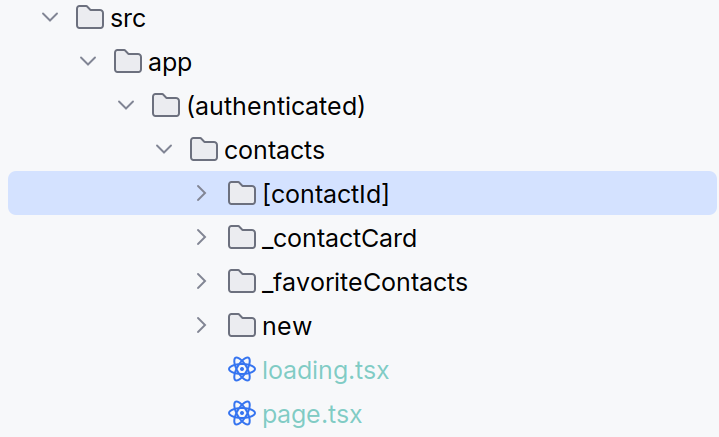Viewport: 719px width, 437px height.
Task: Open the loading.tsx file
Action: [x=325, y=370]
